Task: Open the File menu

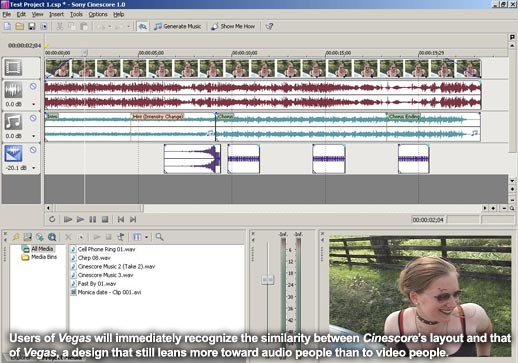Action: tap(7, 14)
